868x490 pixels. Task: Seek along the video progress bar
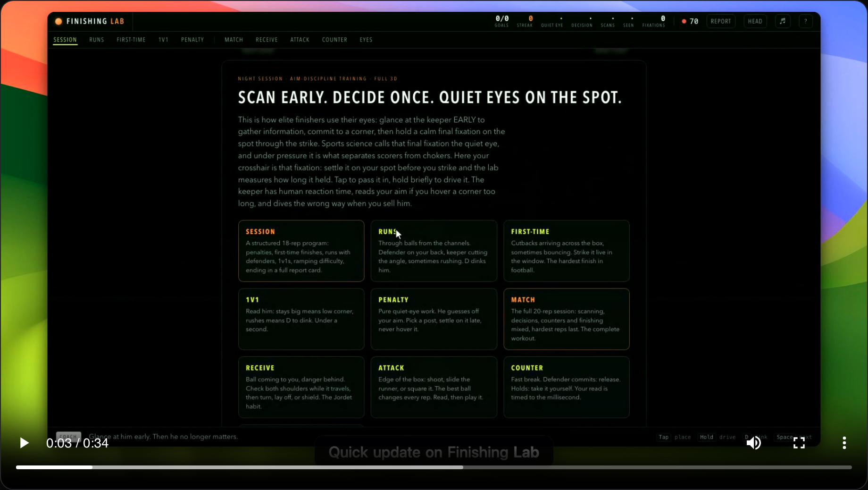434,467
